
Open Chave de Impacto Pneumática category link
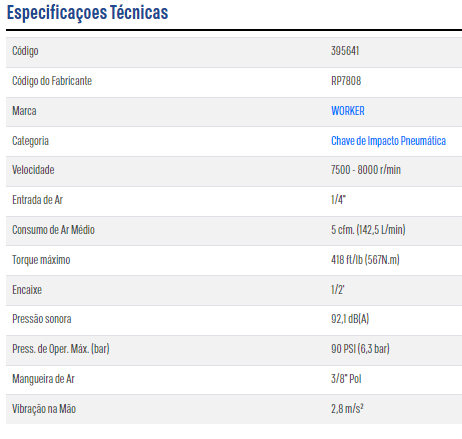point(388,141)
